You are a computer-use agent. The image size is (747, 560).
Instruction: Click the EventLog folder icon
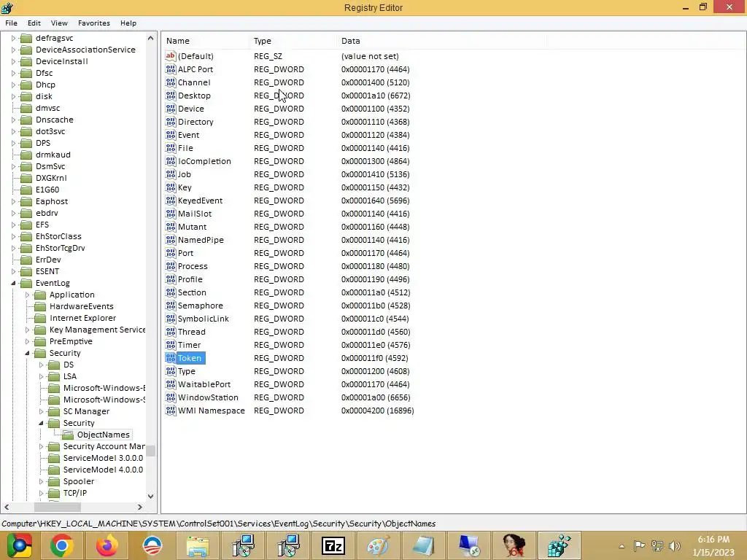click(x=26, y=283)
